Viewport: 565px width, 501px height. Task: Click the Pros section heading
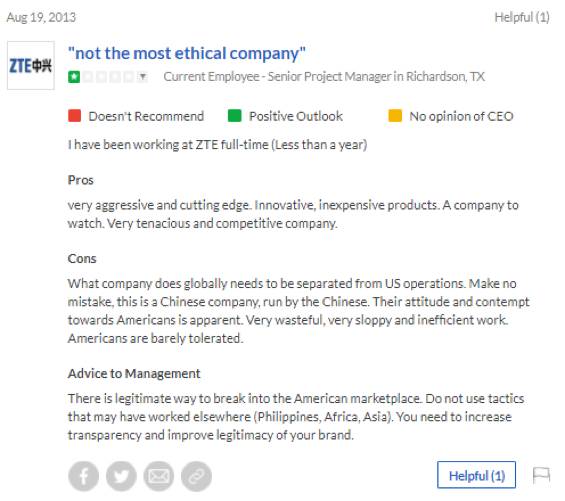click(81, 180)
